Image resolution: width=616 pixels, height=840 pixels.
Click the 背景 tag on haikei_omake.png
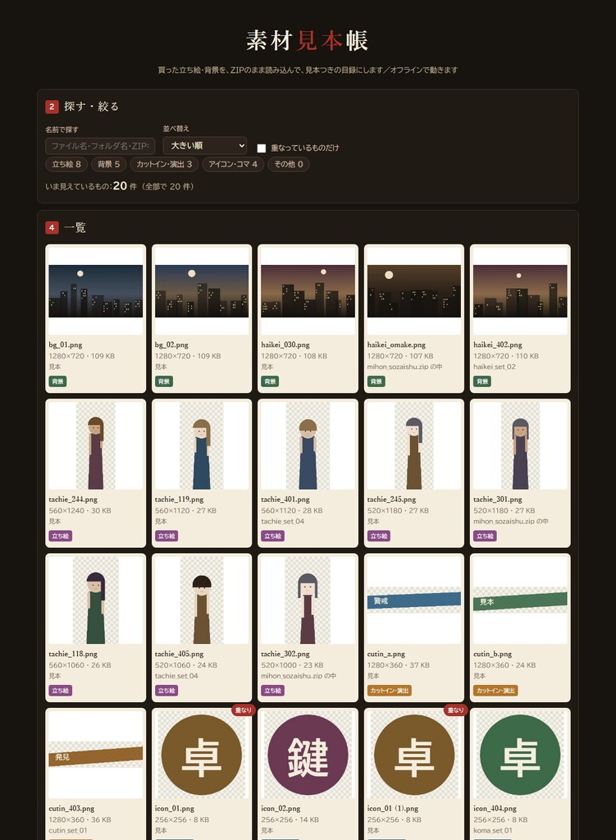pos(376,381)
